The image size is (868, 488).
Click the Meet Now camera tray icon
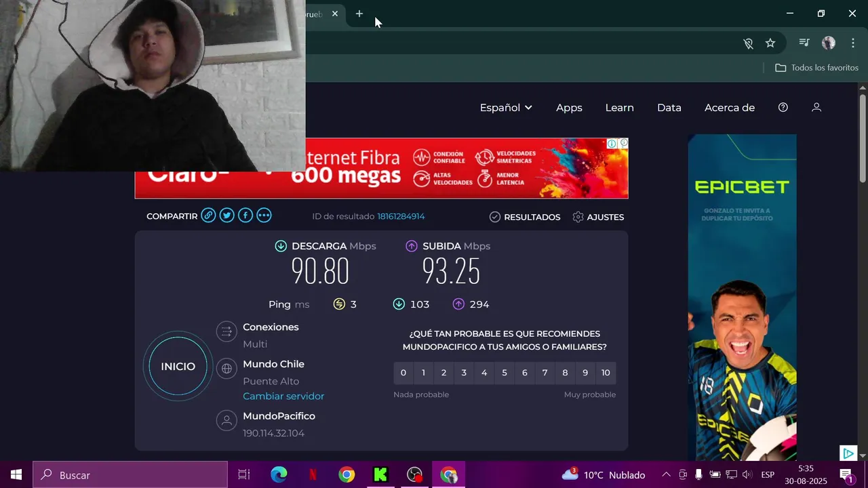coord(683,474)
